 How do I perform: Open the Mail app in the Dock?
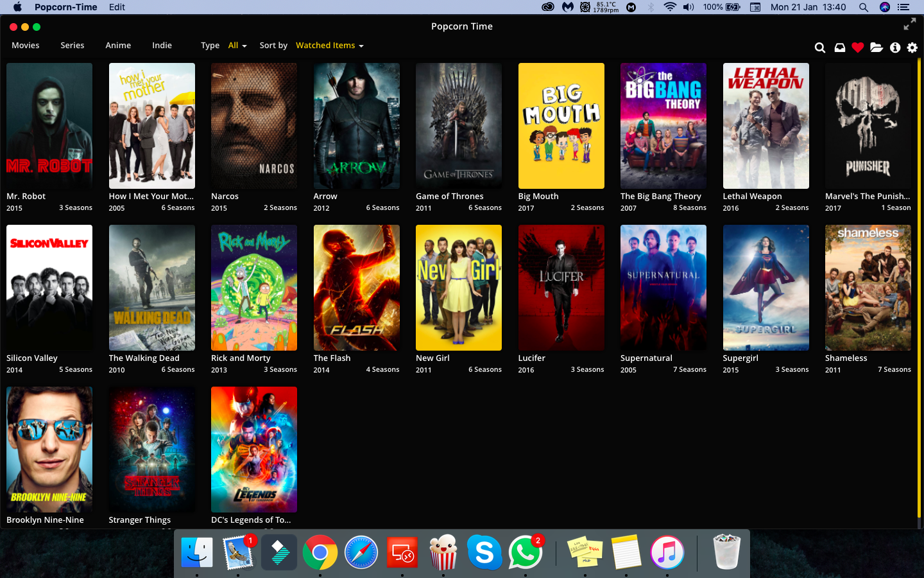[238, 552]
